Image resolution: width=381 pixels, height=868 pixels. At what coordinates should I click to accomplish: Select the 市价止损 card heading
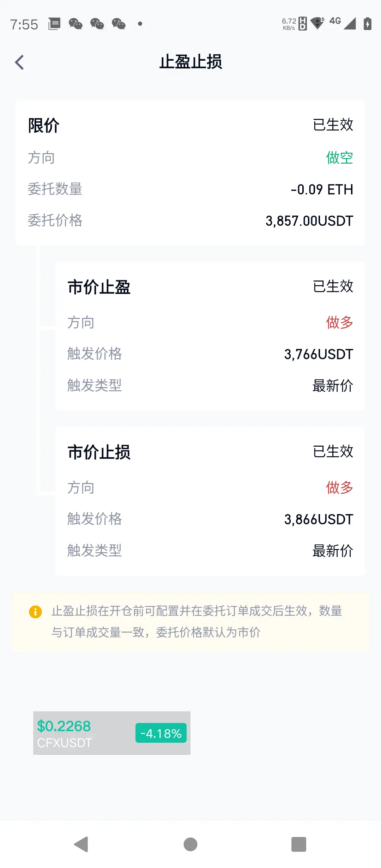[99, 452]
